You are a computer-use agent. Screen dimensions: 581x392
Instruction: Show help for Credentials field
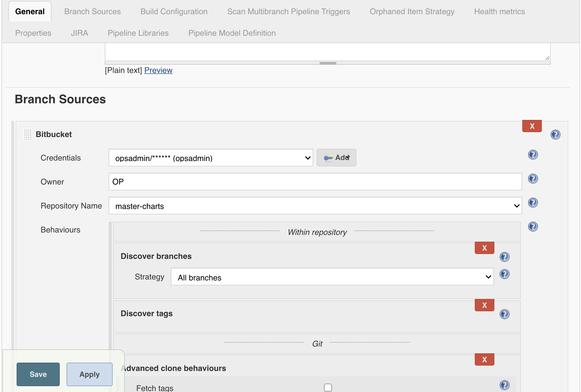533,155
